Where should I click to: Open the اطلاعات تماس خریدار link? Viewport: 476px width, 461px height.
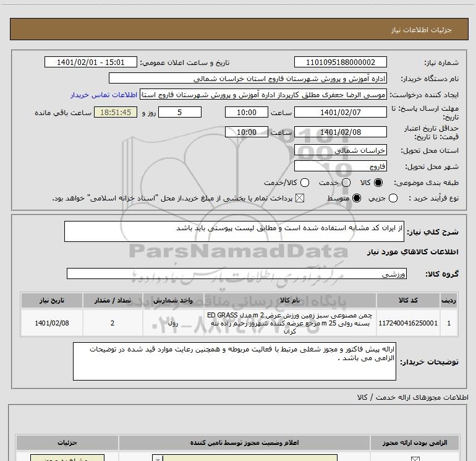(x=104, y=95)
